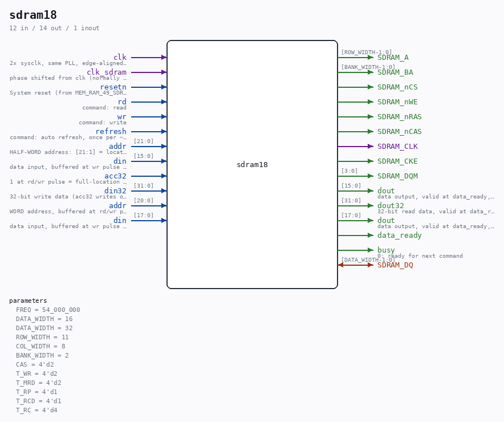Viewport: 504px width, 422px height.
Task: Select the '12 in / 14 out / 1 inout' subtitle
Action: coord(54,28)
